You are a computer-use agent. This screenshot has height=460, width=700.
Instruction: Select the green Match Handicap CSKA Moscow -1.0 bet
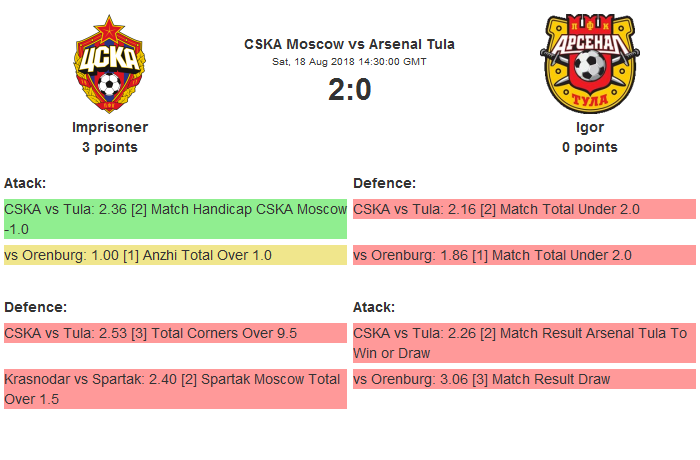(174, 219)
